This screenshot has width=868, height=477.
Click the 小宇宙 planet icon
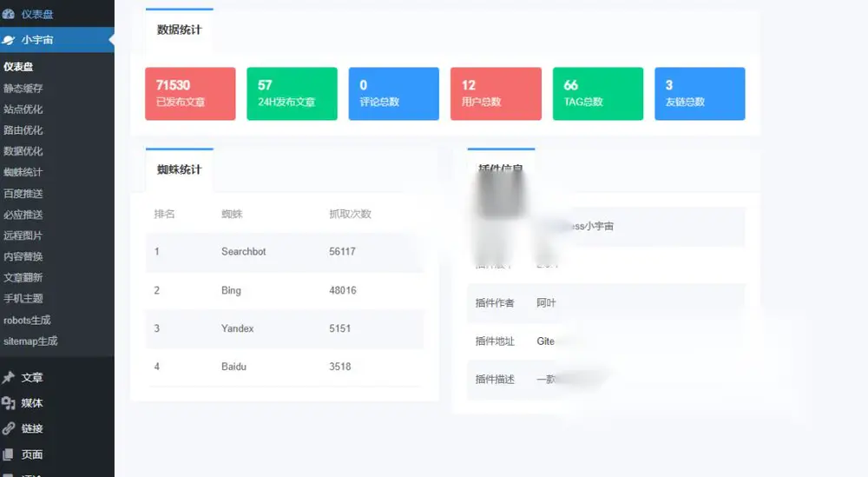pyautogui.click(x=8, y=40)
